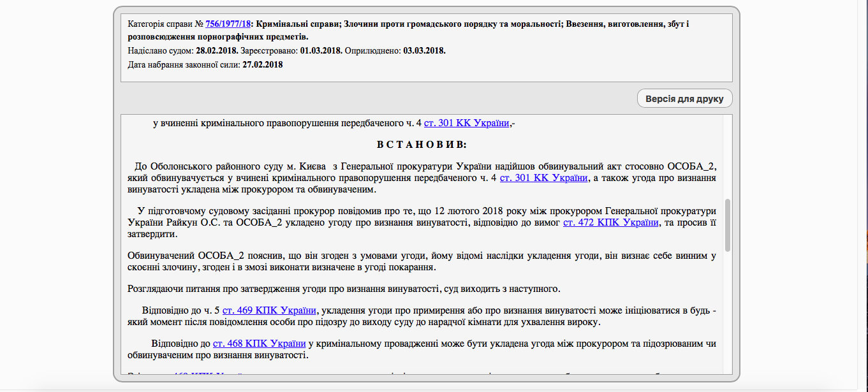Click the publication date 03.03.2018
The width and height of the screenshot is (868, 392).
[424, 50]
